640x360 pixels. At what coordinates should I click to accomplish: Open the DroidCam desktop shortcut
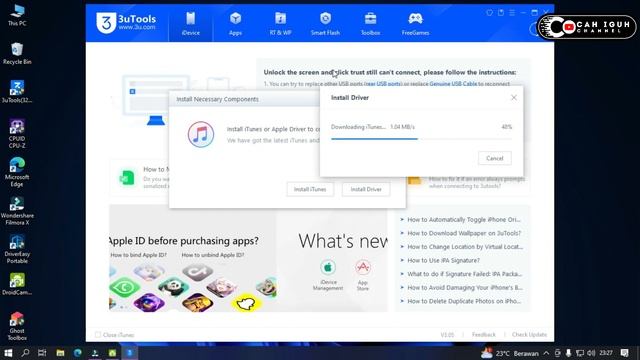point(17,284)
